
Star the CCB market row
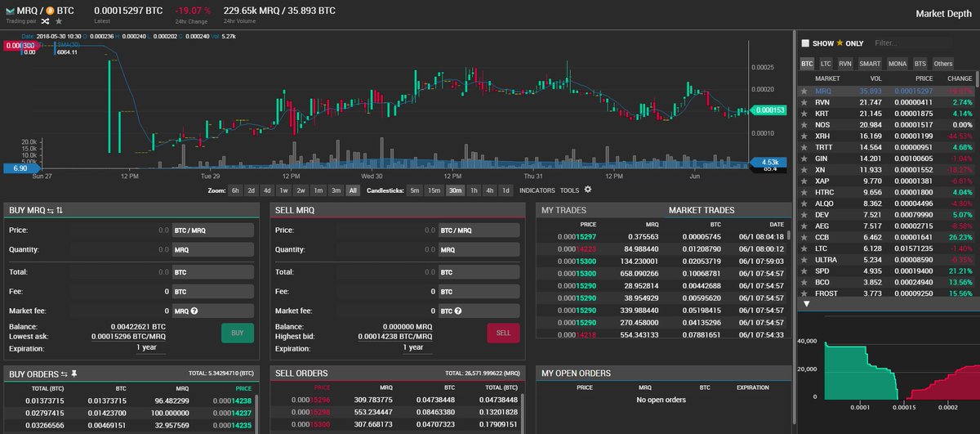click(x=804, y=236)
